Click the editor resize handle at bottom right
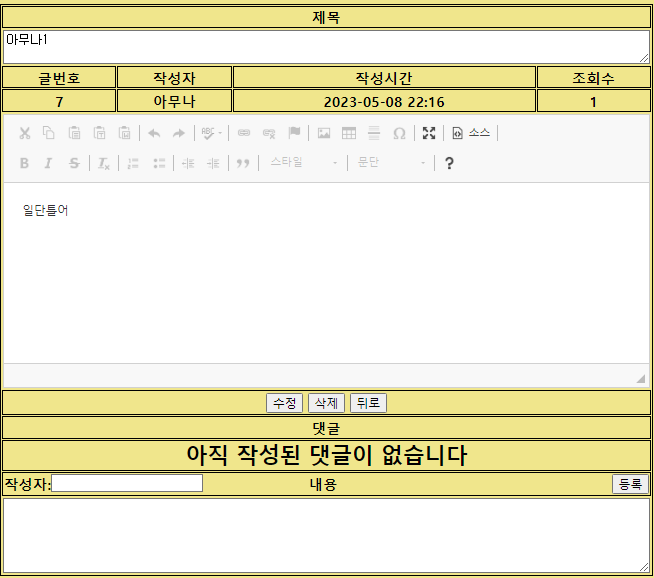Screen dimensions: 654x578 pos(641,379)
